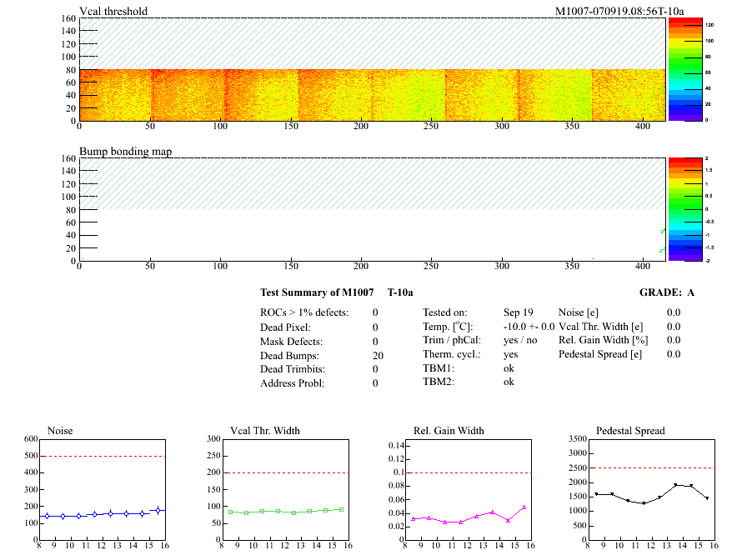Click the ROCs > 1% defects label

point(304,312)
